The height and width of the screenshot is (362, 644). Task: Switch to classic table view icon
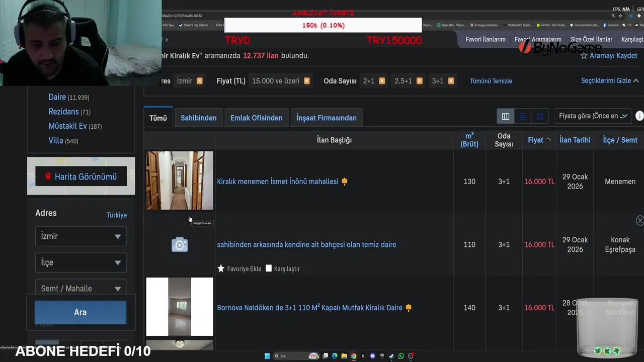point(506,117)
